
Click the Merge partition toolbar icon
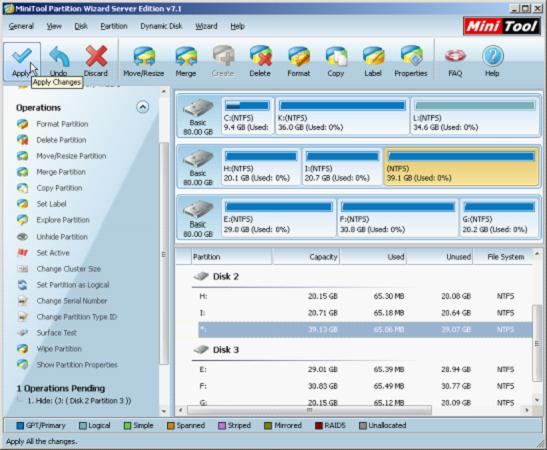(186, 61)
